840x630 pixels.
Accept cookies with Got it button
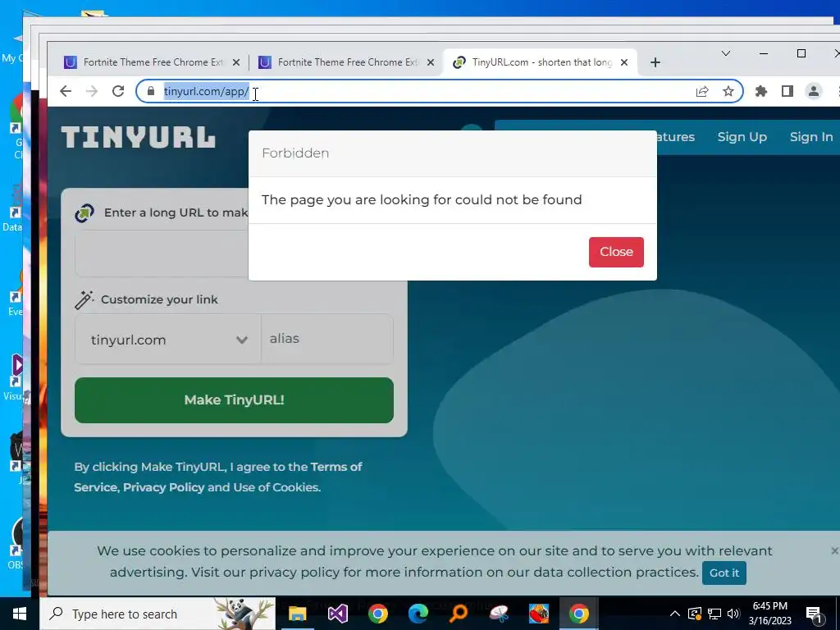(724, 573)
